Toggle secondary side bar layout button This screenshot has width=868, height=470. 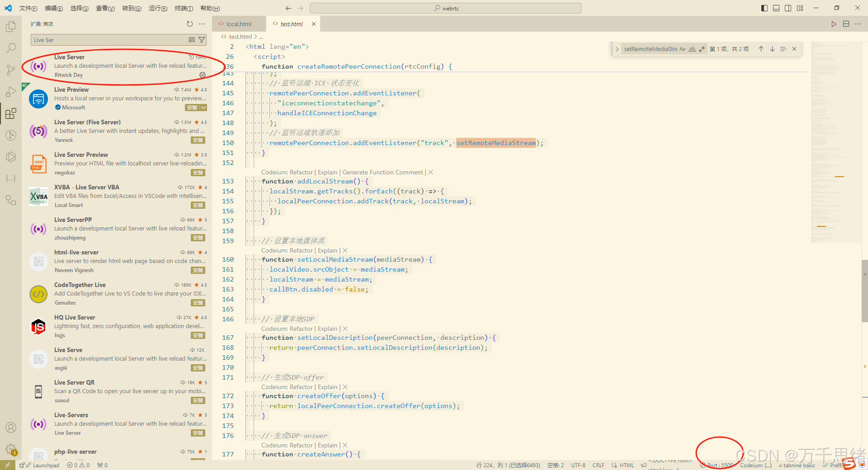(788, 8)
